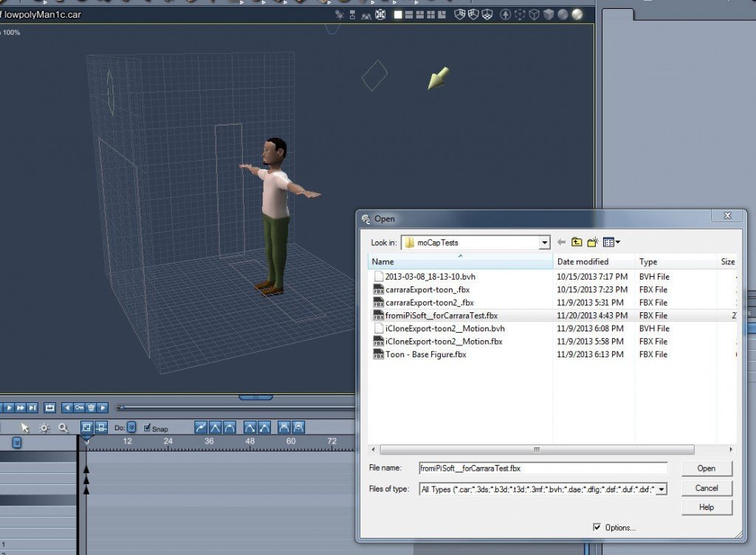Select the sharp peak tweener icon
Viewport: 756px width, 555px height.
click(x=215, y=427)
